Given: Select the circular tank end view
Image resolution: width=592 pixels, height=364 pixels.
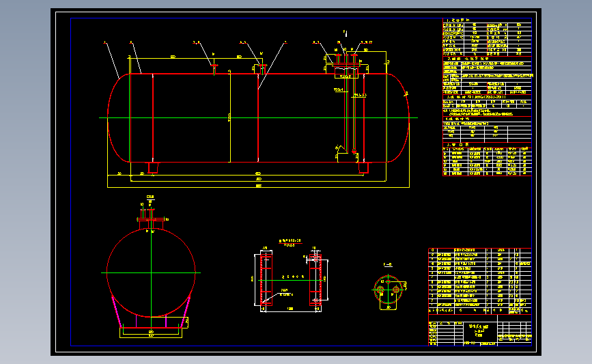Looking at the screenshot, I should pyautogui.click(x=151, y=272).
